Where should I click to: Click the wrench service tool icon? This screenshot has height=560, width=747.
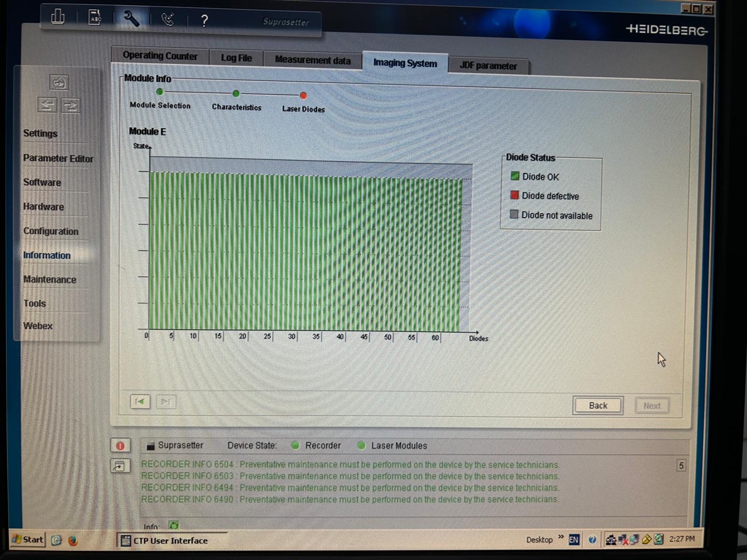point(131,19)
